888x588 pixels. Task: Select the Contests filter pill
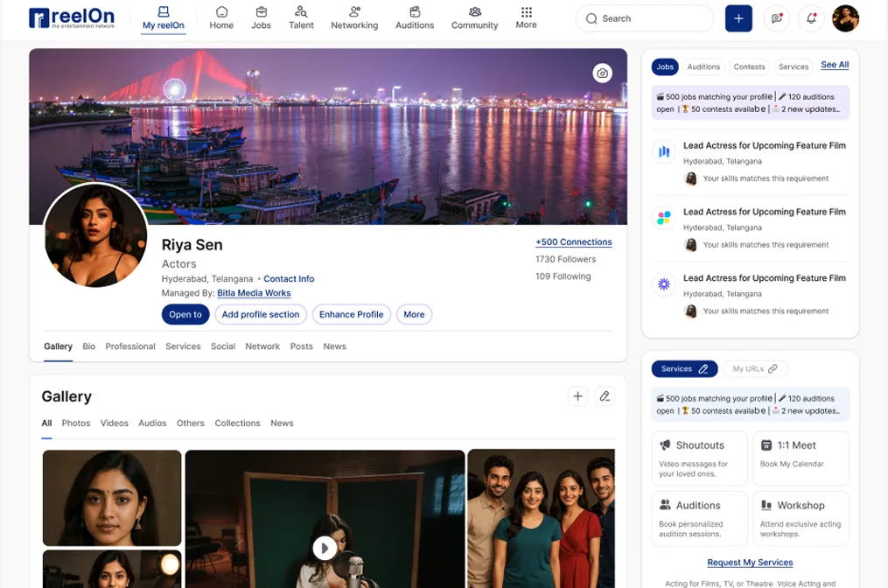(749, 66)
